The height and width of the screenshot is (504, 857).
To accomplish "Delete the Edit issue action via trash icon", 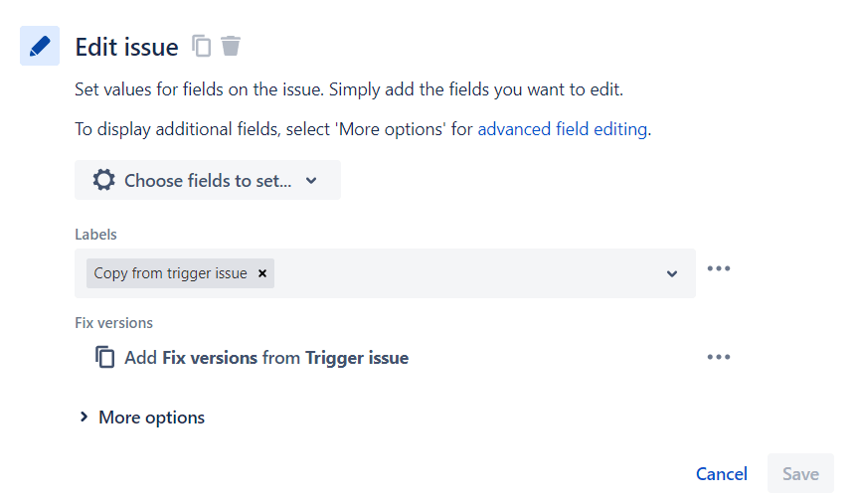I will [231, 46].
